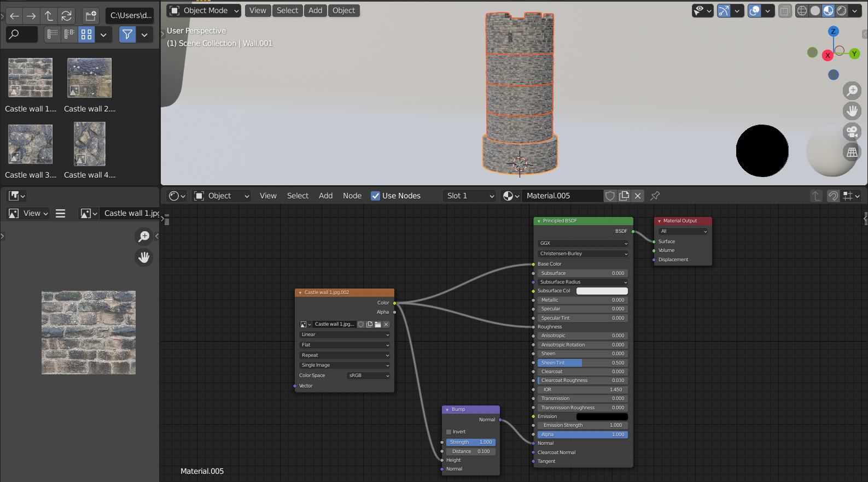Go to parent directory in file browser
The width and height of the screenshot is (868, 482).
[x=49, y=16]
